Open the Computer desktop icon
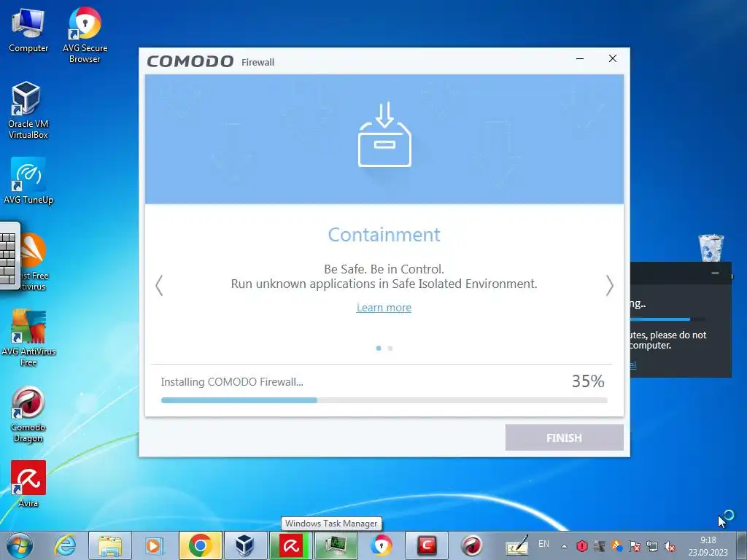This screenshot has height=560, width=747. click(x=28, y=31)
